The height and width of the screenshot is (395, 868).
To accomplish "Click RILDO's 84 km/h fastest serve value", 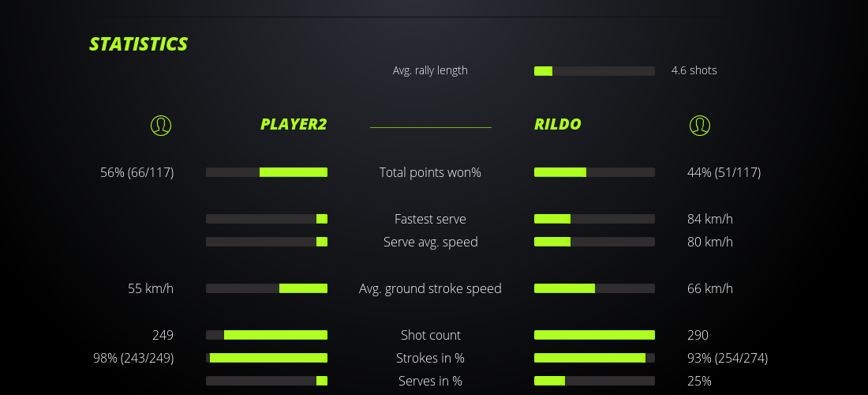I will click(709, 219).
